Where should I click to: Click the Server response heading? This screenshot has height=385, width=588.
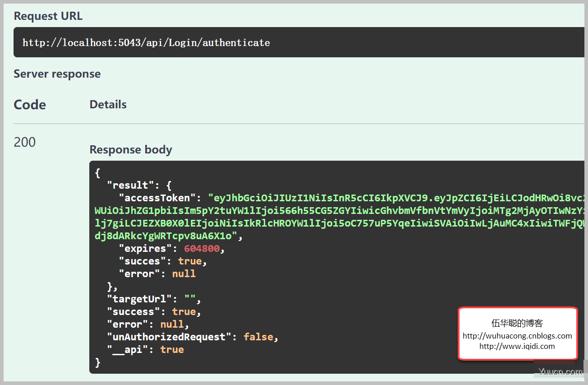pos(57,74)
